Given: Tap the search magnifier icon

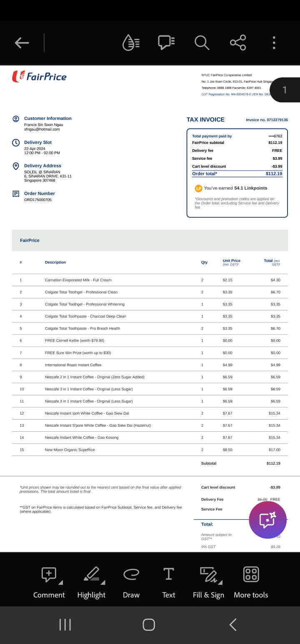Looking at the screenshot, I should click(x=202, y=43).
